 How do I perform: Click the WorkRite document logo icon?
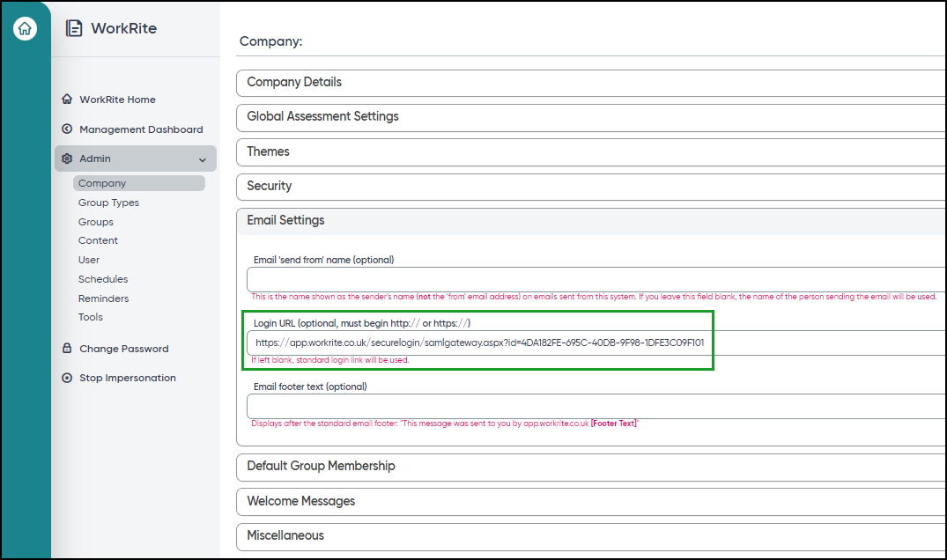tap(74, 28)
